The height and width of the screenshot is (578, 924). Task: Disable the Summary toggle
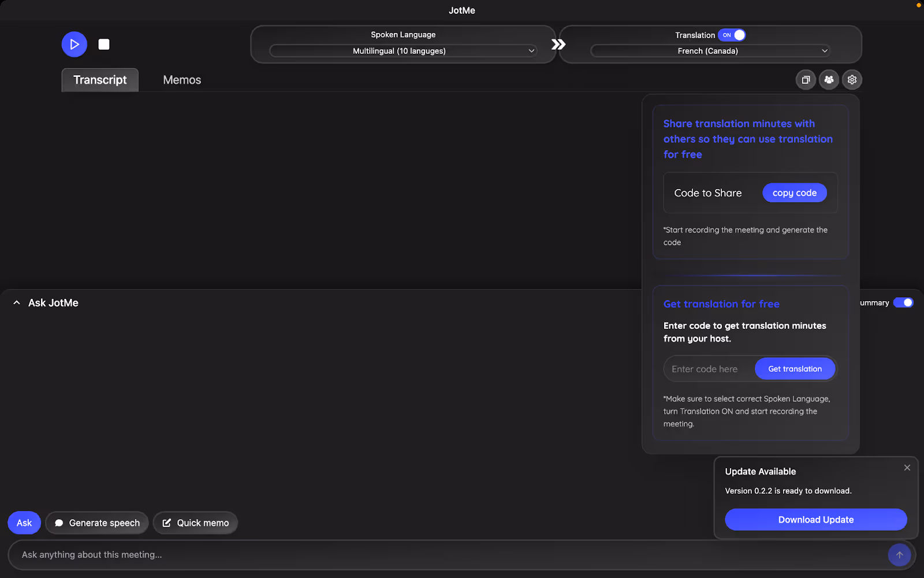pos(903,302)
